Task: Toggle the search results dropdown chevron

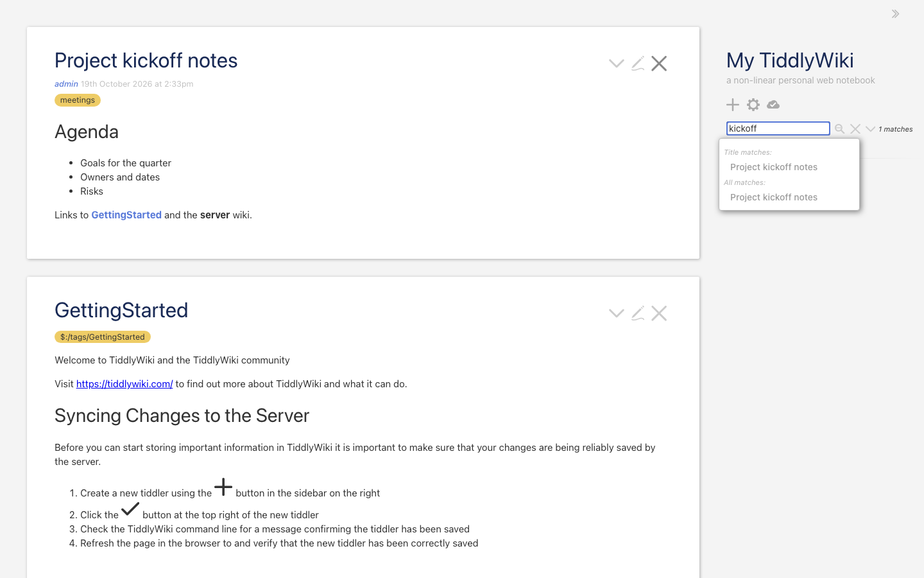Action: [x=870, y=129]
